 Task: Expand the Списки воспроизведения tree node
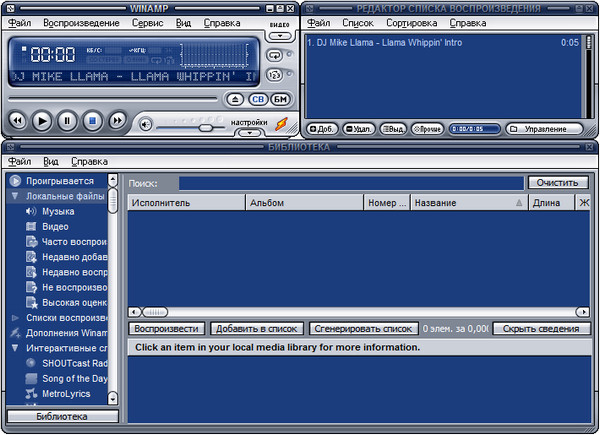pos(16,317)
